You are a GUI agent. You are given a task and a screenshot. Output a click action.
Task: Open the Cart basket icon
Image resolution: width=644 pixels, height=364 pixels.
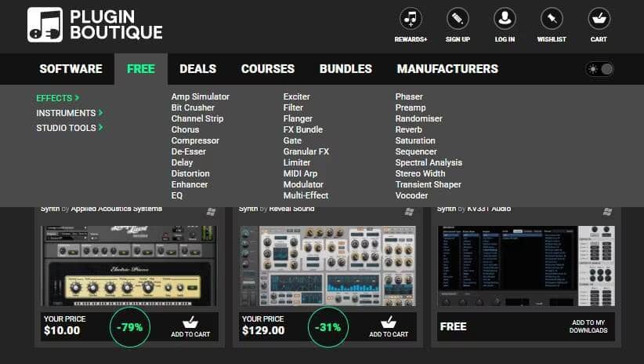click(x=599, y=19)
